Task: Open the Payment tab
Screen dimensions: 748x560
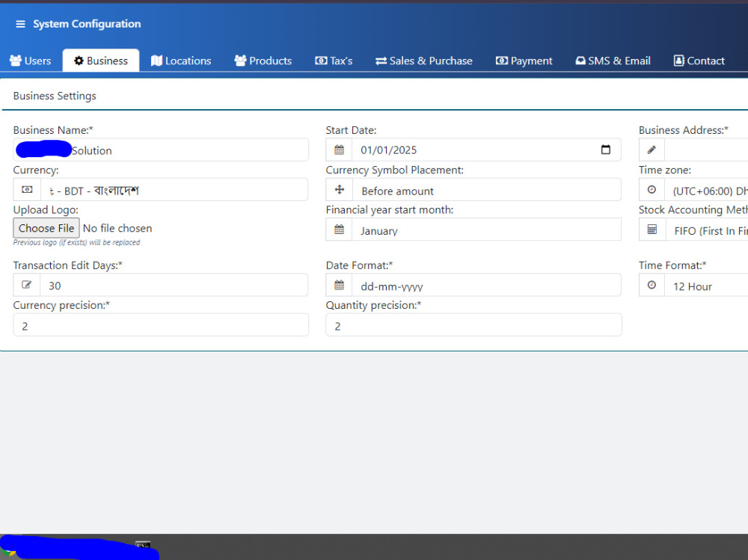Action: [x=524, y=61]
